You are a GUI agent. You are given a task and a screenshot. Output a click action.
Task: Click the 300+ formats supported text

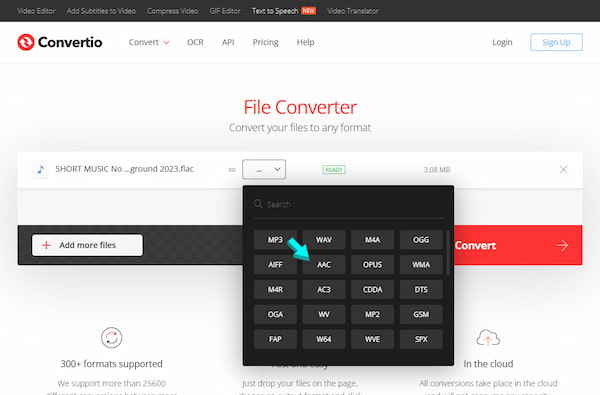[111, 364]
